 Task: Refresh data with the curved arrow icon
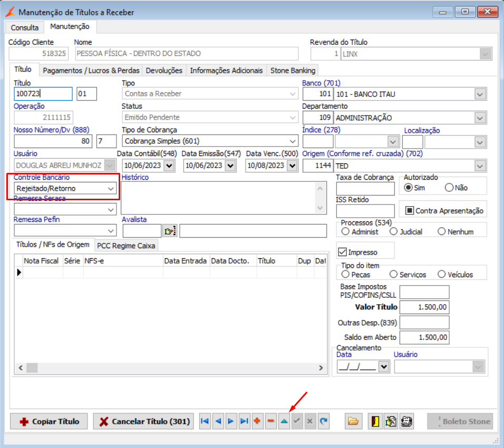[323, 421]
